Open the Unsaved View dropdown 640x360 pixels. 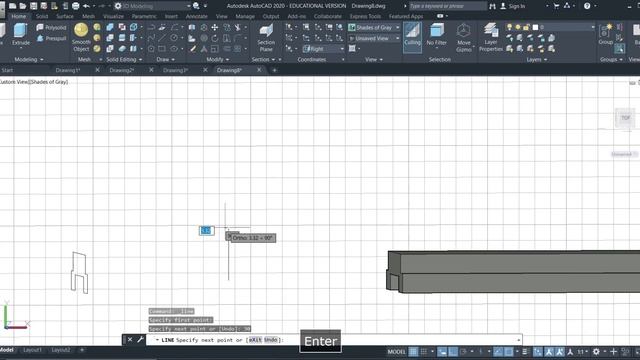coord(374,38)
